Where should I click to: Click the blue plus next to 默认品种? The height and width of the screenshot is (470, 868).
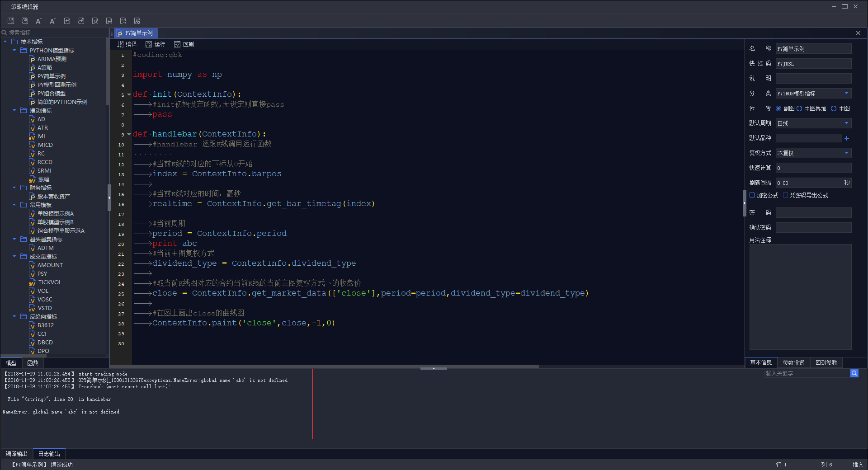846,138
